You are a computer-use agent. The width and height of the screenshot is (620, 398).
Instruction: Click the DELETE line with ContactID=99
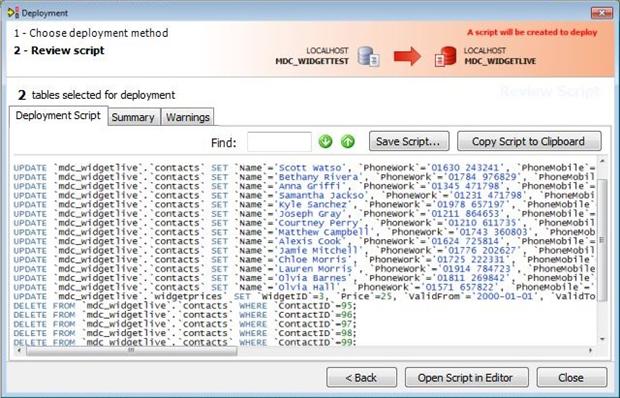185,342
